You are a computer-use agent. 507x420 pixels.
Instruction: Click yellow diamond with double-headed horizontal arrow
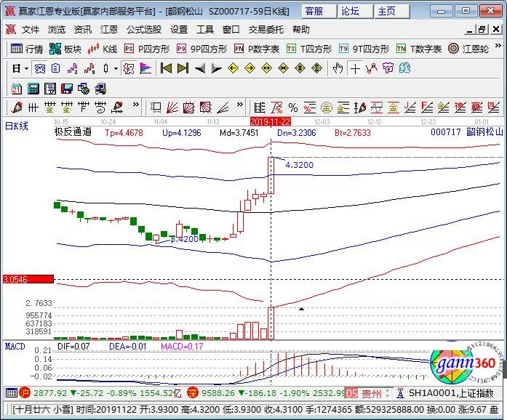coord(266,68)
